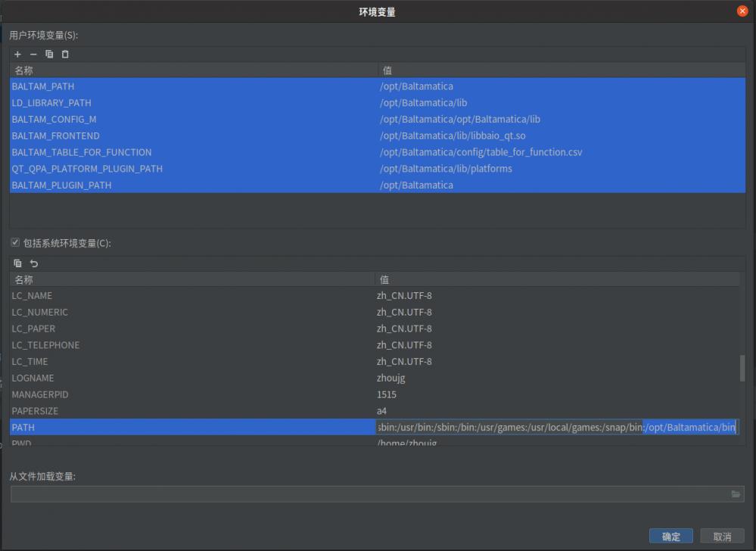Paste variables using the clipboard icon
Image resolution: width=756 pixels, height=551 pixels.
[x=65, y=54]
